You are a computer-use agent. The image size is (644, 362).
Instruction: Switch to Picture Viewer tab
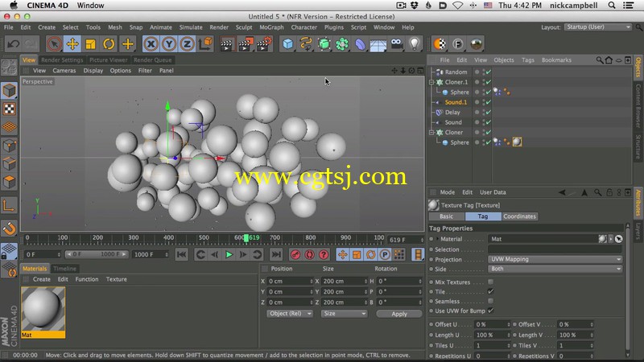click(108, 60)
